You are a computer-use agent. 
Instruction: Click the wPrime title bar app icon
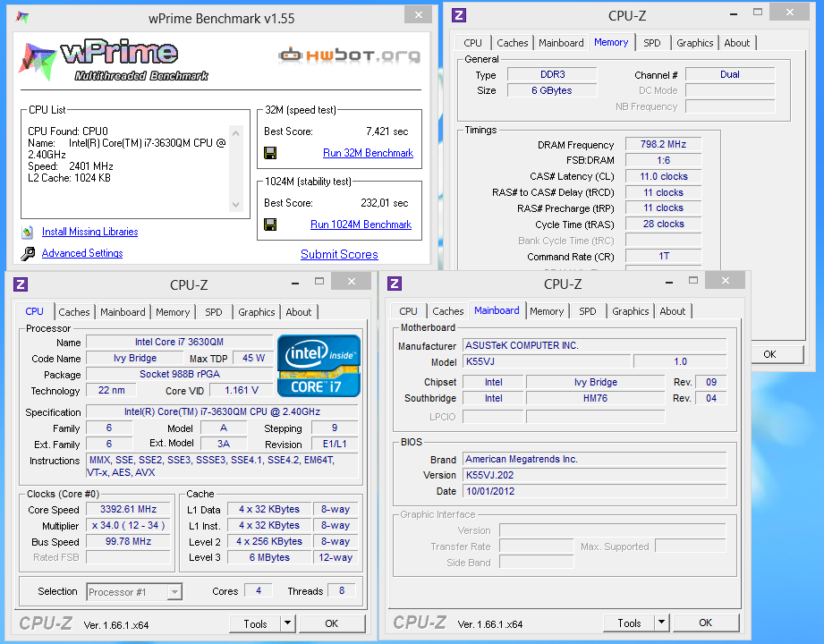coord(21,17)
